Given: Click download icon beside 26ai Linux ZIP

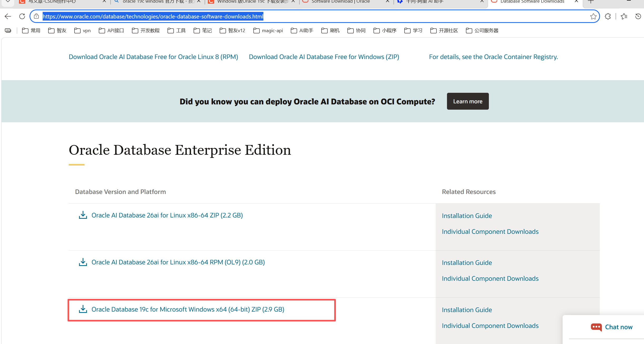Looking at the screenshot, I should (83, 215).
